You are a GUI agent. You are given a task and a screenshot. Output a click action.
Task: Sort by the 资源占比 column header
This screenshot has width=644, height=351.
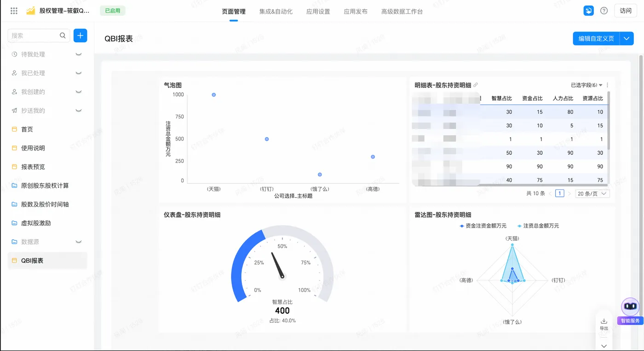point(592,98)
